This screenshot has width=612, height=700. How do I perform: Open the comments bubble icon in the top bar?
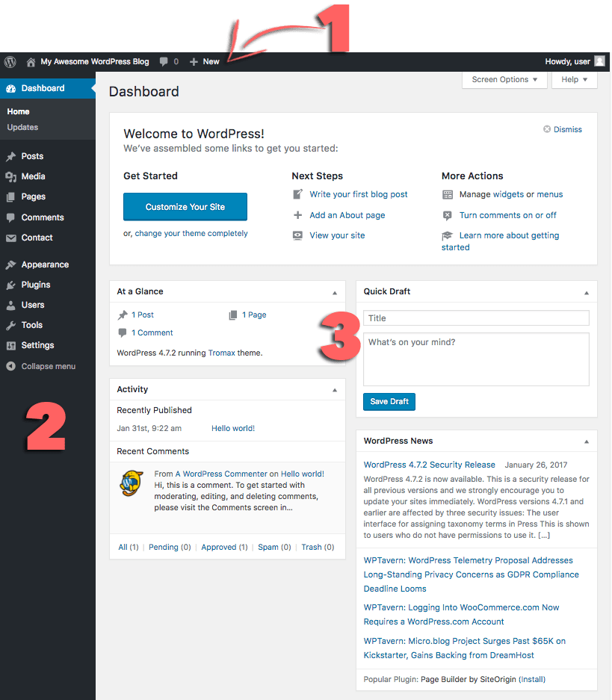point(164,61)
